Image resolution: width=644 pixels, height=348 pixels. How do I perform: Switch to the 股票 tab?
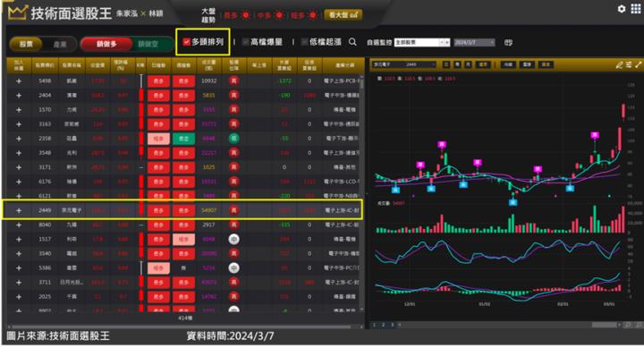(x=26, y=44)
